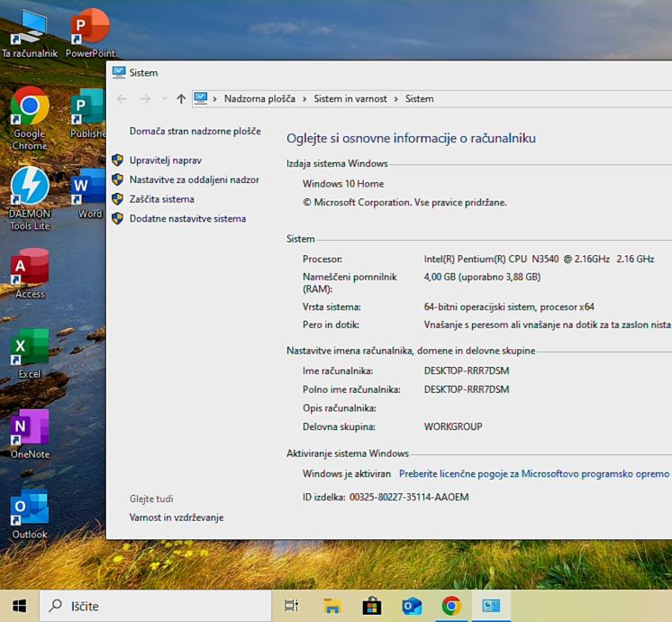
Task: Open File Explorer from the taskbar
Action: coord(331,606)
